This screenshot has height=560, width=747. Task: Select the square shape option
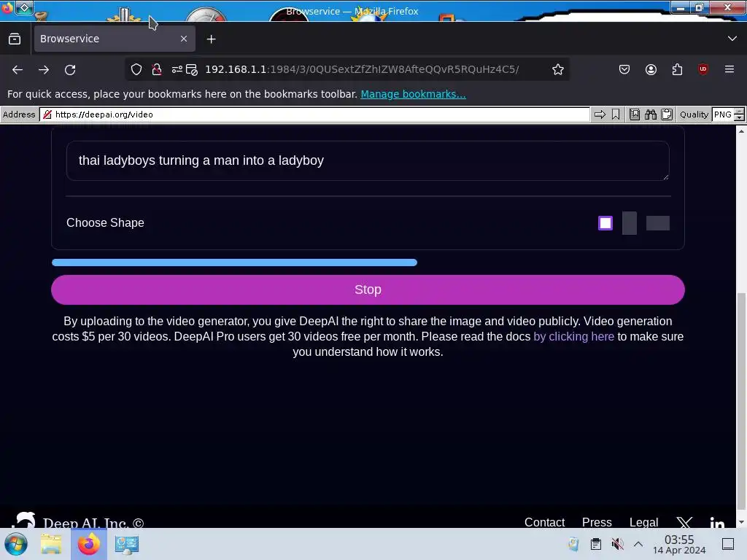(605, 223)
